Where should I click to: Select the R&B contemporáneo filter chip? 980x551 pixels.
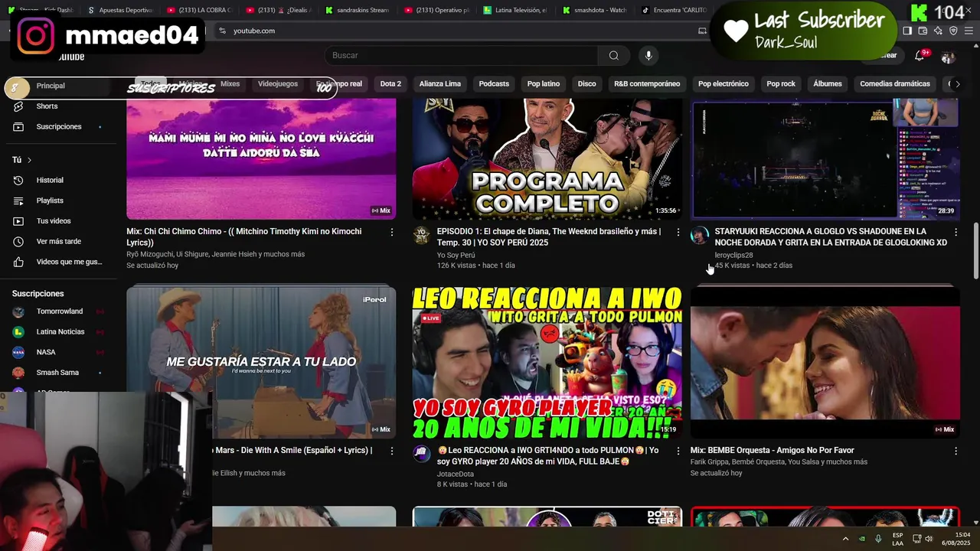[647, 84]
